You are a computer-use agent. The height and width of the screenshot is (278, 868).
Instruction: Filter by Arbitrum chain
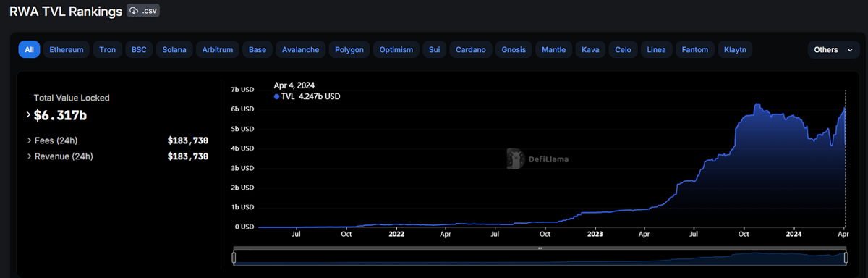218,50
